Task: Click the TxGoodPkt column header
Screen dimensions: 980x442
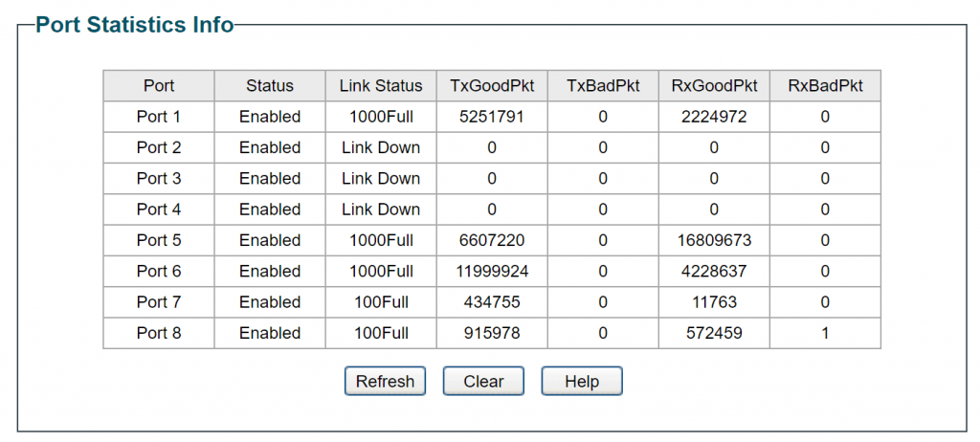Action: 492,85
